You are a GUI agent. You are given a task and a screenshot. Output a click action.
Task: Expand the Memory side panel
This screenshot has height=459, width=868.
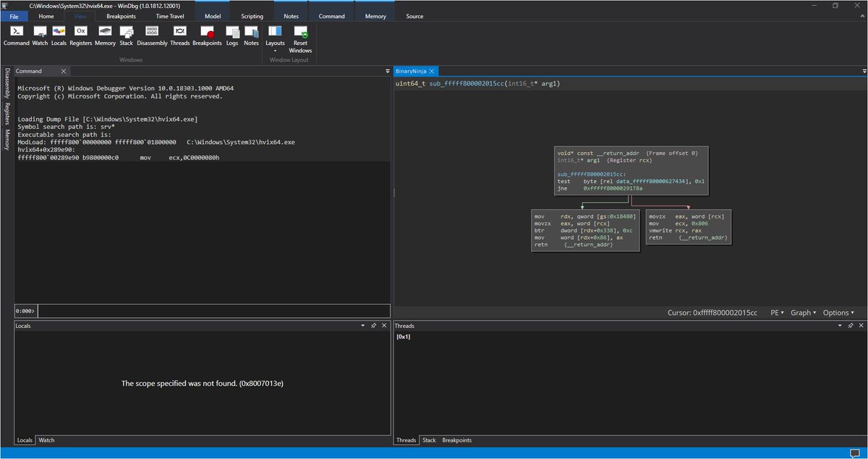click(7, 140)
